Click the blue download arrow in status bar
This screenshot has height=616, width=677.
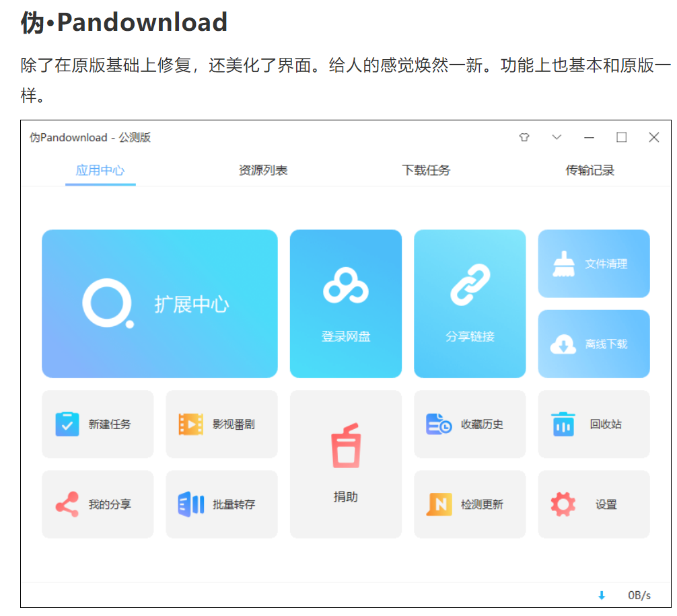602,595
